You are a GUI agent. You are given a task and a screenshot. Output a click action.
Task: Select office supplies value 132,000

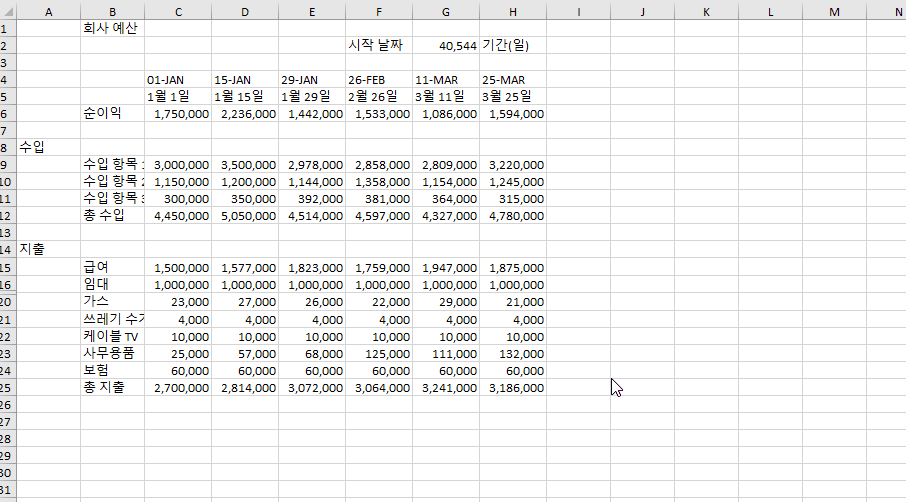513,354
